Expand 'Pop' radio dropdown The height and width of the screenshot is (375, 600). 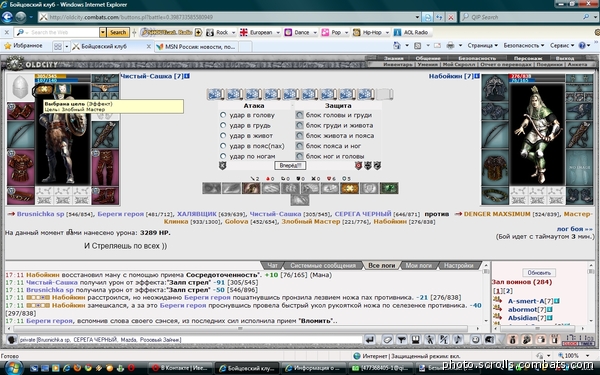coord(347,33)
